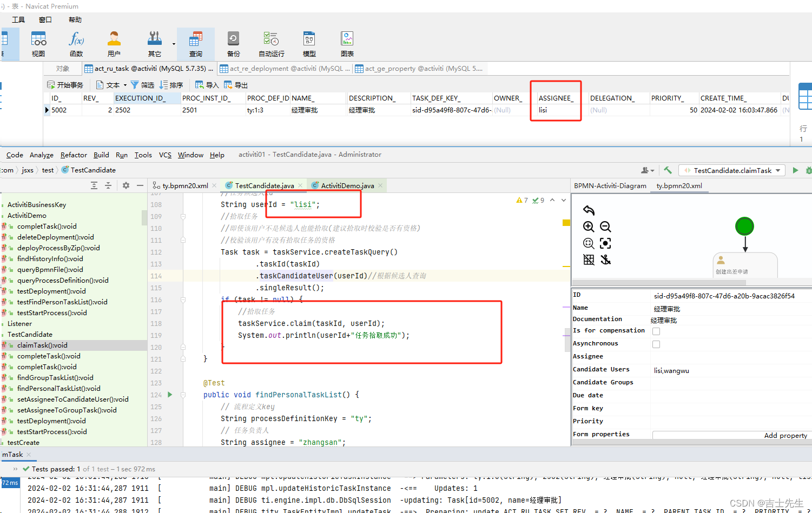Open the 函数 (Function) tool in Navicat
The image size is (812, 513).
[x=76, y=44]
